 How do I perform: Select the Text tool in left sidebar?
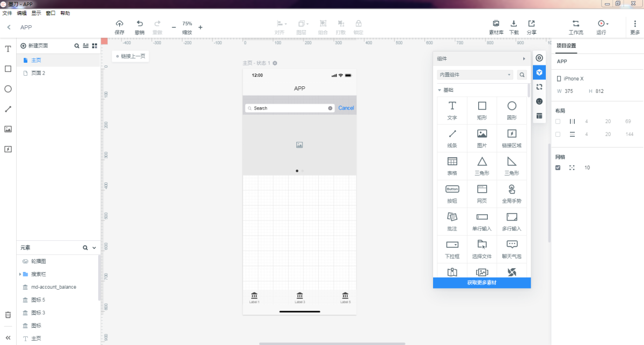[x=8, y=49]
